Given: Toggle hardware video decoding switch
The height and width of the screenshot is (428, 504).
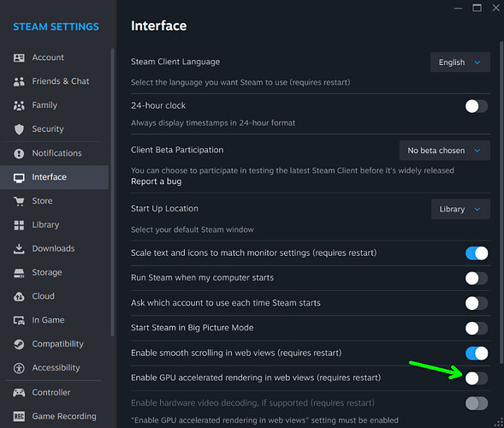Looking at the screenshot, I should [477, 403].
